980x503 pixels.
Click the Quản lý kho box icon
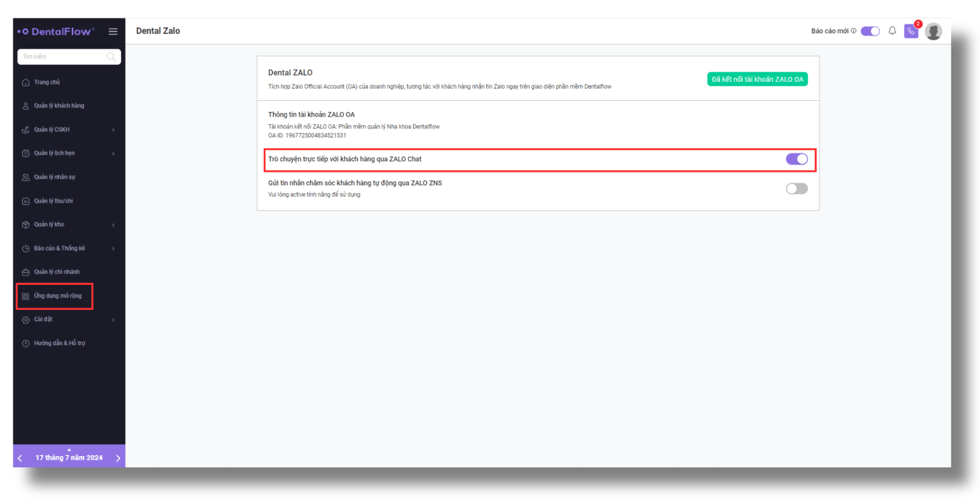[25, 224]
